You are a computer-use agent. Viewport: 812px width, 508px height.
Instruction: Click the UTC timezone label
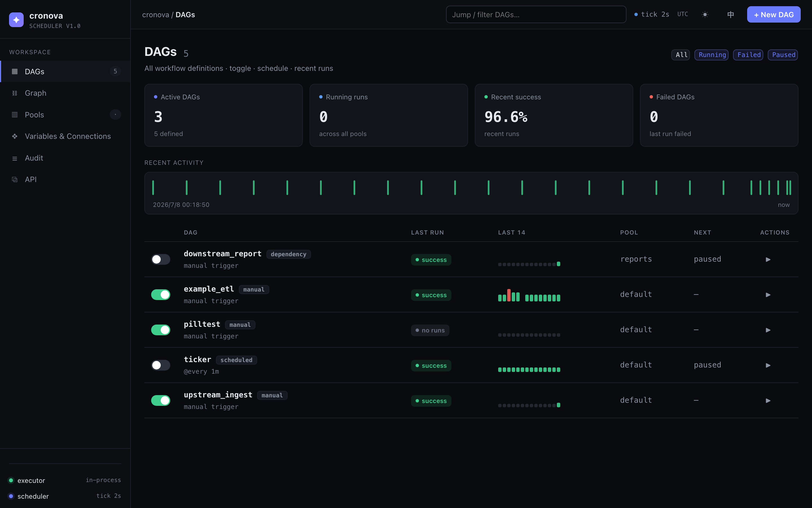click(683, 14)
